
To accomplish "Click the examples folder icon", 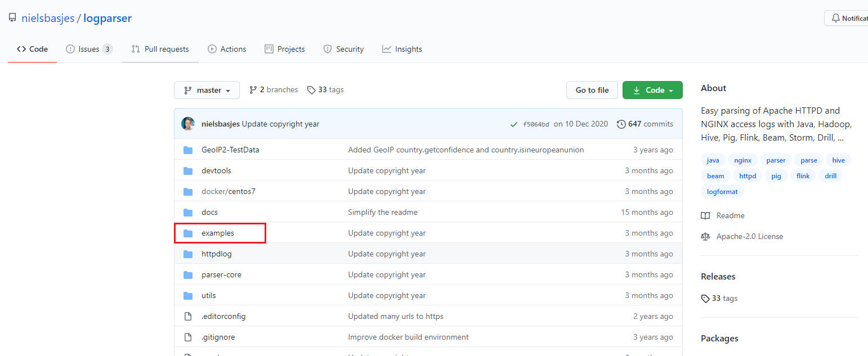I will [188, 233].
